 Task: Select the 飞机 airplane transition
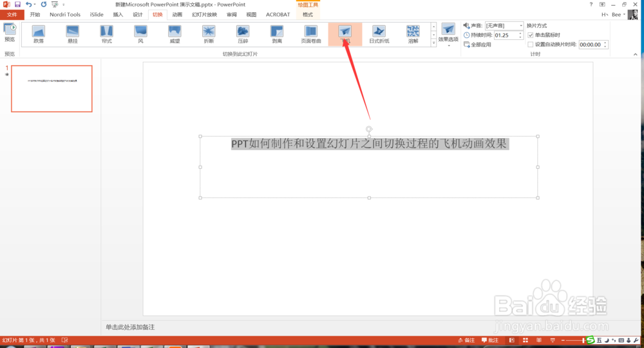pyautogui.click(x=345, y=34)
